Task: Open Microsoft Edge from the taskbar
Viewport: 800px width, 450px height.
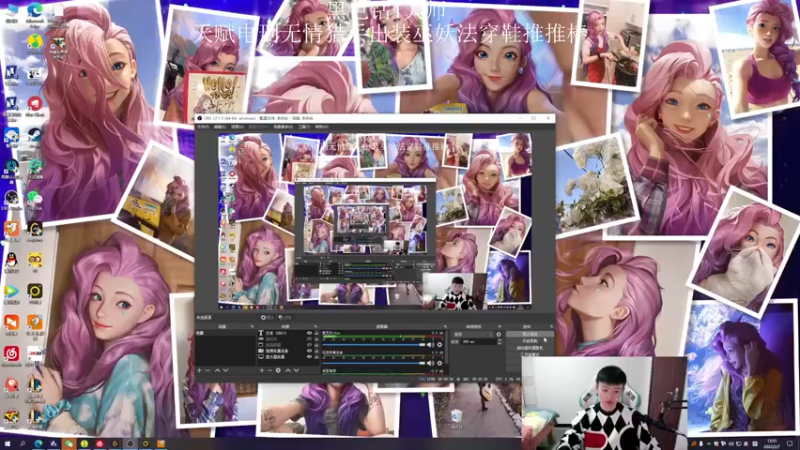Action: pyautogui.click(x=38, y=444)
